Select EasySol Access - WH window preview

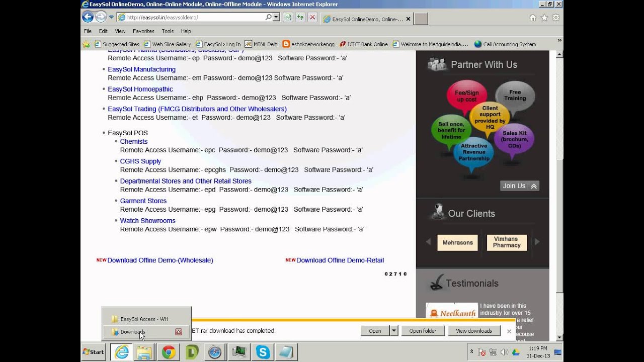146,319
